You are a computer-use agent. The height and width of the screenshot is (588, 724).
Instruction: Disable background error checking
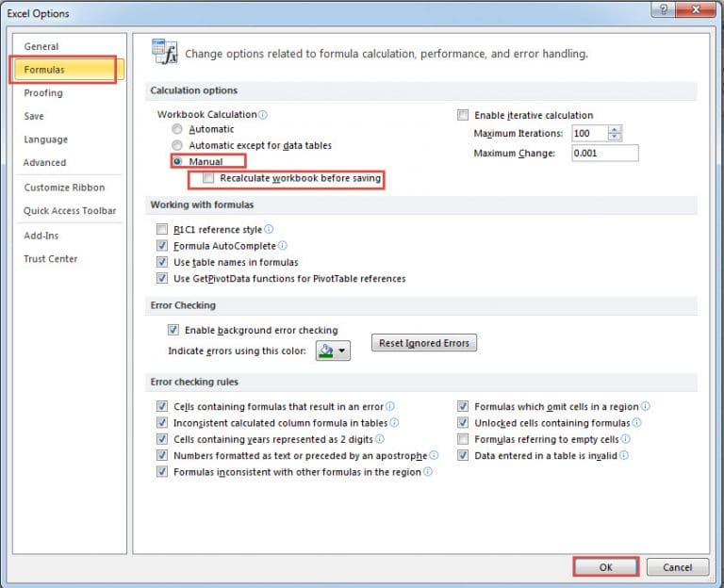coord(173,330)
